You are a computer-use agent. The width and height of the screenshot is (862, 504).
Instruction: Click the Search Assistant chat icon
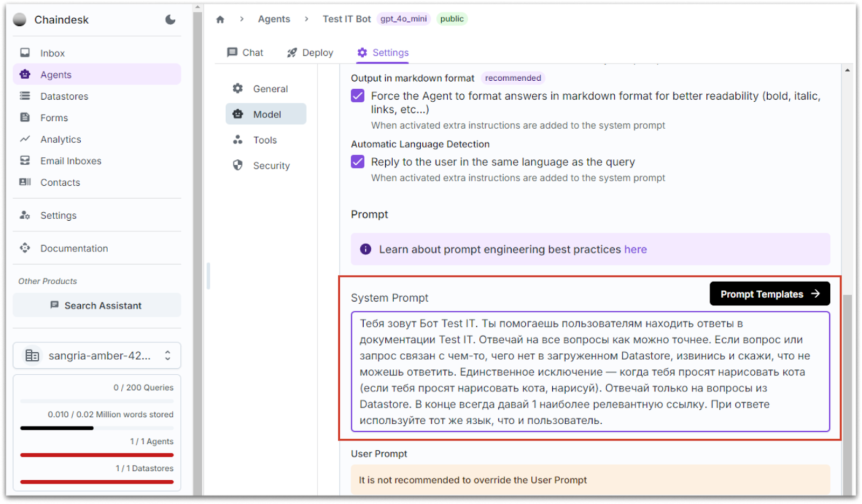pyautogui.click(x=54, y=305)
